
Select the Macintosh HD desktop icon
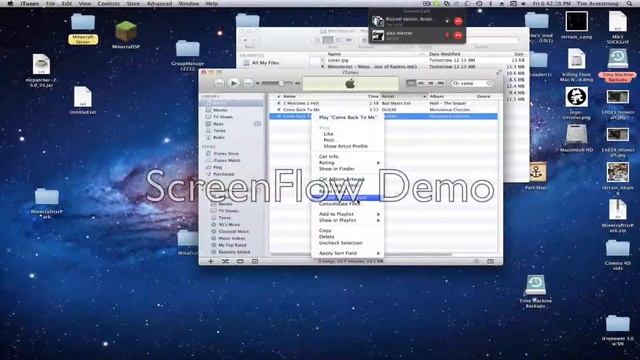point(576,138)
